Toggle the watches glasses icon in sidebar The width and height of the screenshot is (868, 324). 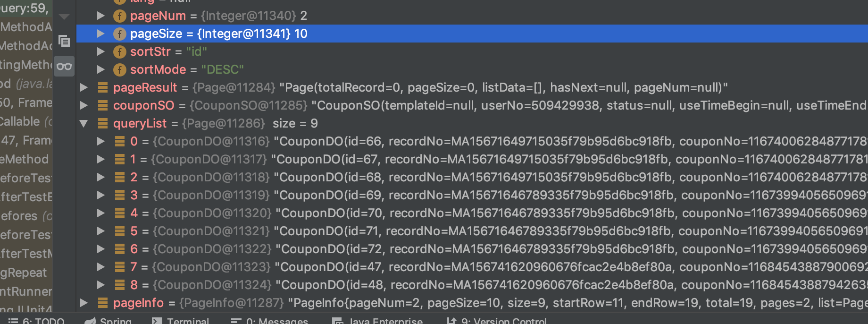coord(64,66)
